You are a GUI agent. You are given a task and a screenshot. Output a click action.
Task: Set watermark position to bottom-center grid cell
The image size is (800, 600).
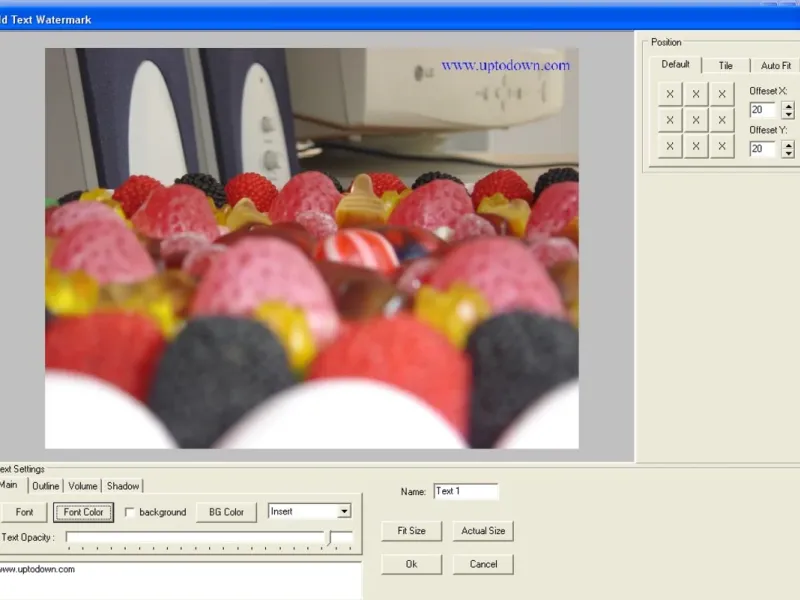click(x=696, y=146)
